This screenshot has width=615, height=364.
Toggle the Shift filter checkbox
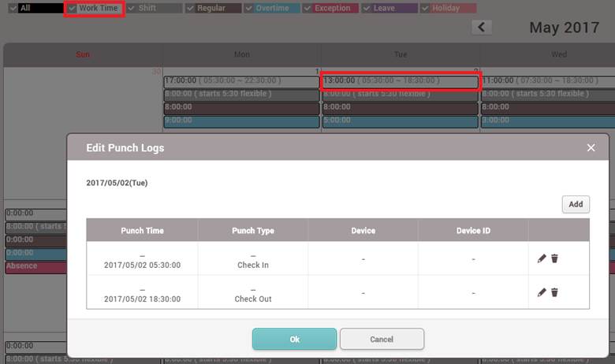click(132, 9)
